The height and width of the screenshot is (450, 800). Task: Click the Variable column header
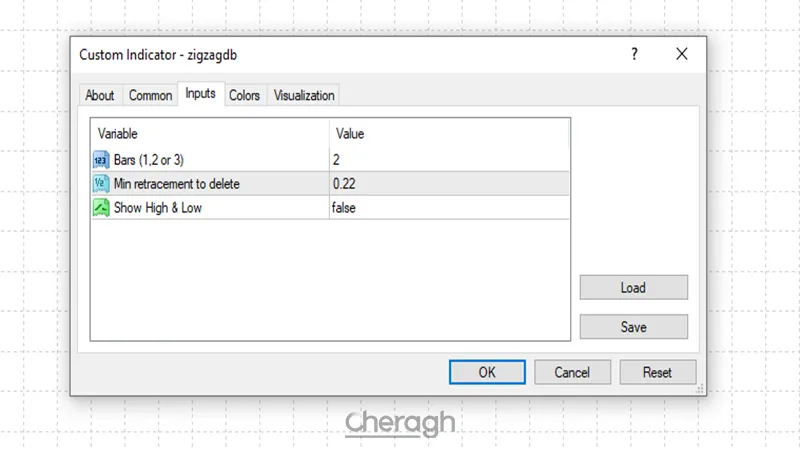click(210, 133)
